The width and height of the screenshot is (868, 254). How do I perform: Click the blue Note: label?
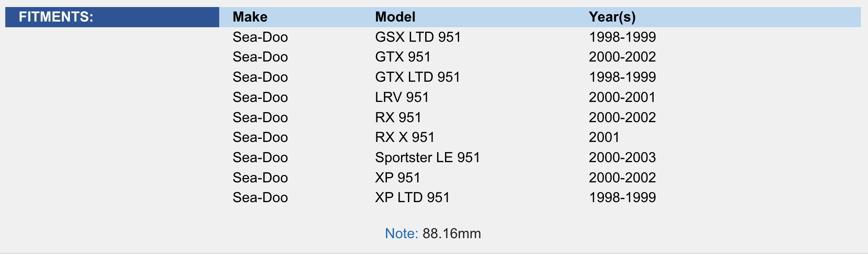coord(401,233)
